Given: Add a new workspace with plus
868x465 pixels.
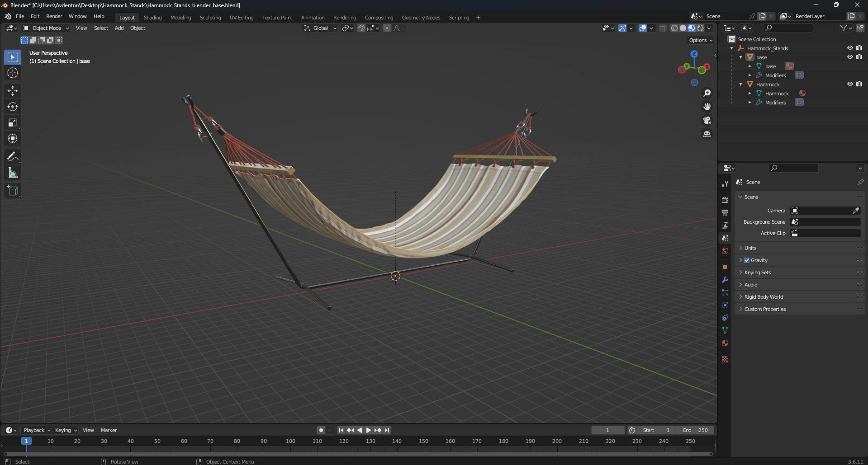Looking at the screenshot, I should tap(478, 18).
